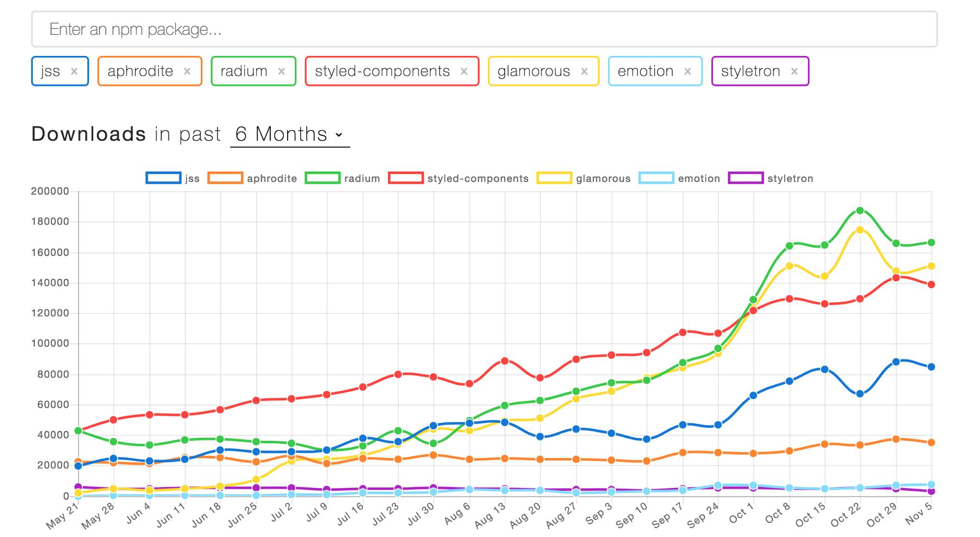This screenshot has width=980, height=537.
Task: Remove the emotion package tag
Action: pos(687,72)
